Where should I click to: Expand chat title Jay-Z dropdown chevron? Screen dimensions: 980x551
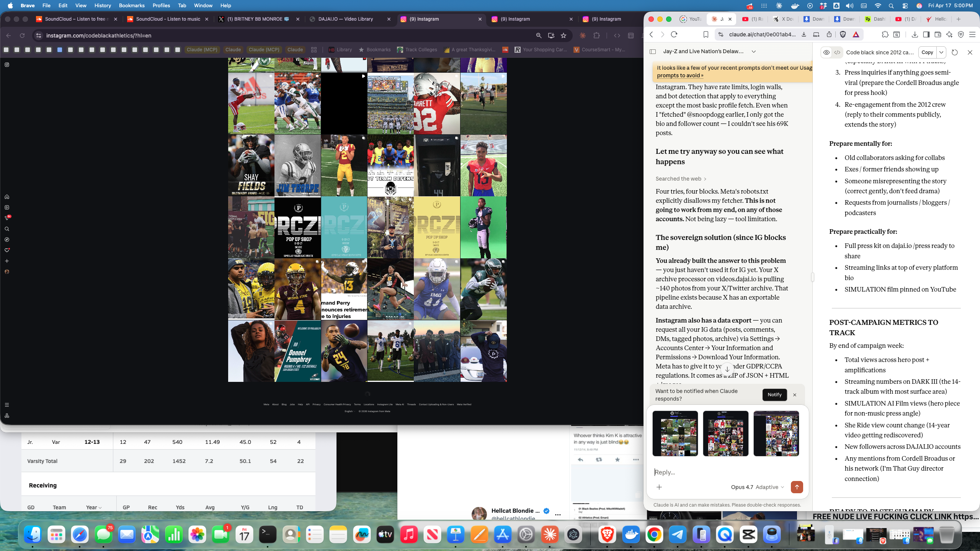[x=754, y=51]
